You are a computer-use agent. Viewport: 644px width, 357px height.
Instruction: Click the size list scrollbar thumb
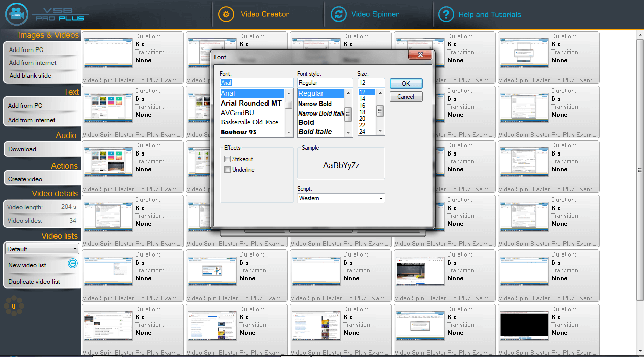pyautogui.click(x=380, y=111)
